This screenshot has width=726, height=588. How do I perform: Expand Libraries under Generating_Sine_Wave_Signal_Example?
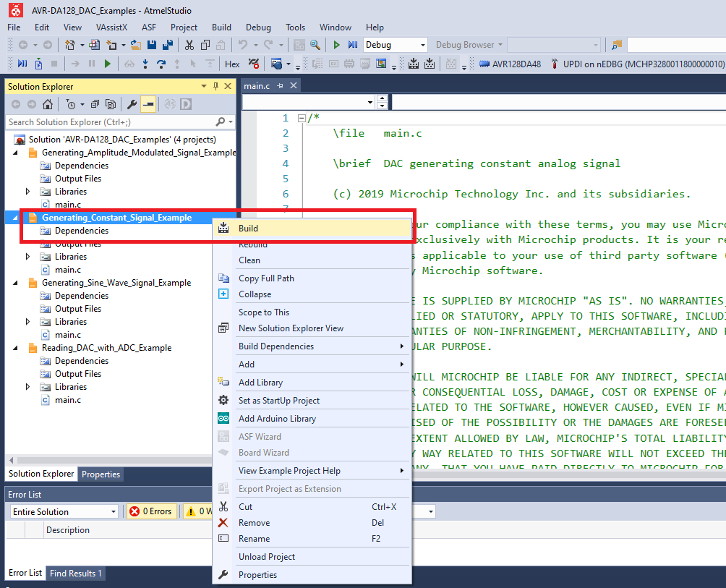pos(27,322)
